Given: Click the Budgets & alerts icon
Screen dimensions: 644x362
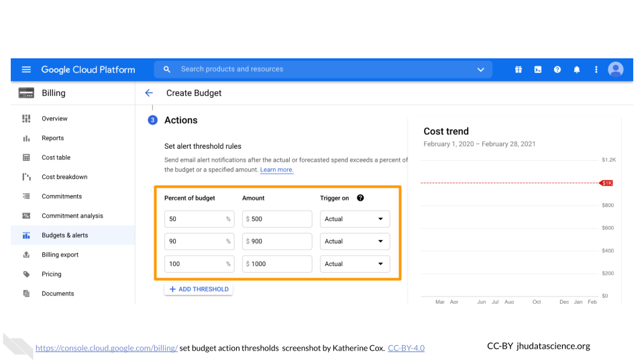Looking at the screenshot, I should 26,235.
